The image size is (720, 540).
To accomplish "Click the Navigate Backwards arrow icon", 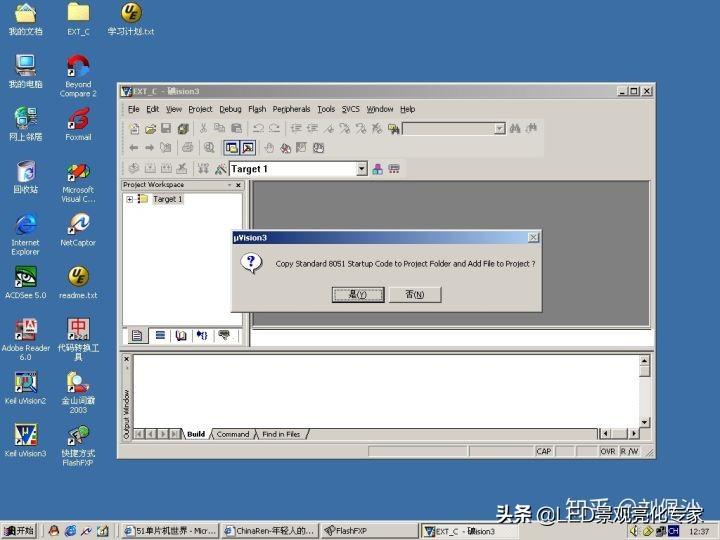I will coord(134,148).
